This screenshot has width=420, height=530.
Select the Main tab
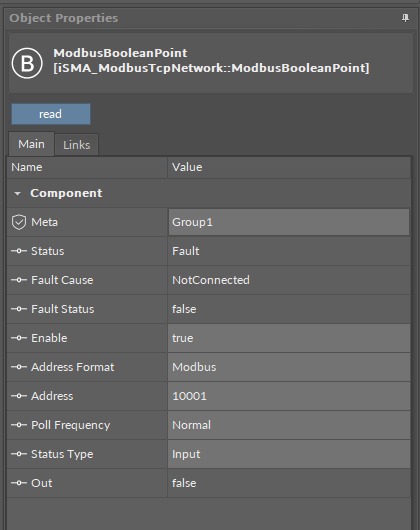tap(31, 144)
